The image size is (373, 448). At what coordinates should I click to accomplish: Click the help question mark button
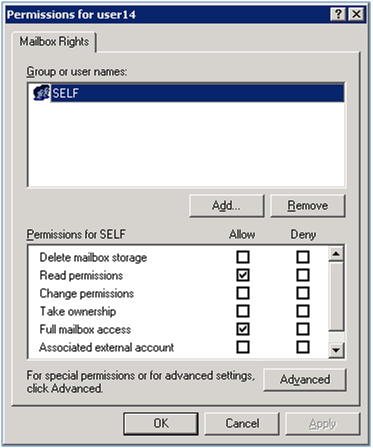(x=338, y=14)
